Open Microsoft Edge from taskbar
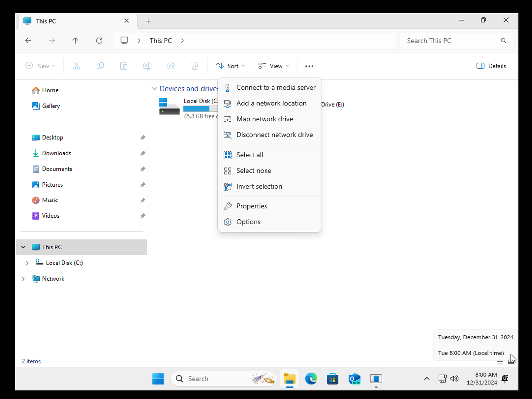Viewport: 532px width, 399px height. [311, 379]
